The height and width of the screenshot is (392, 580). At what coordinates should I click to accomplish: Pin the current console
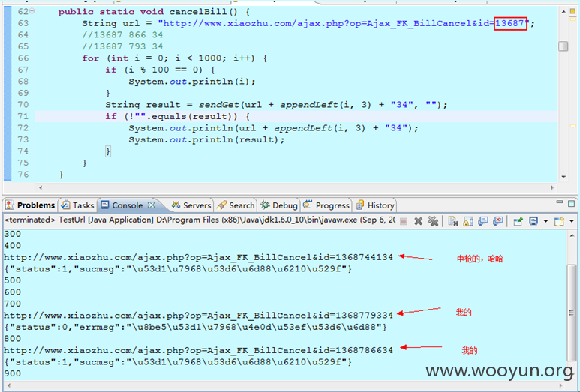tap(518, 221)
